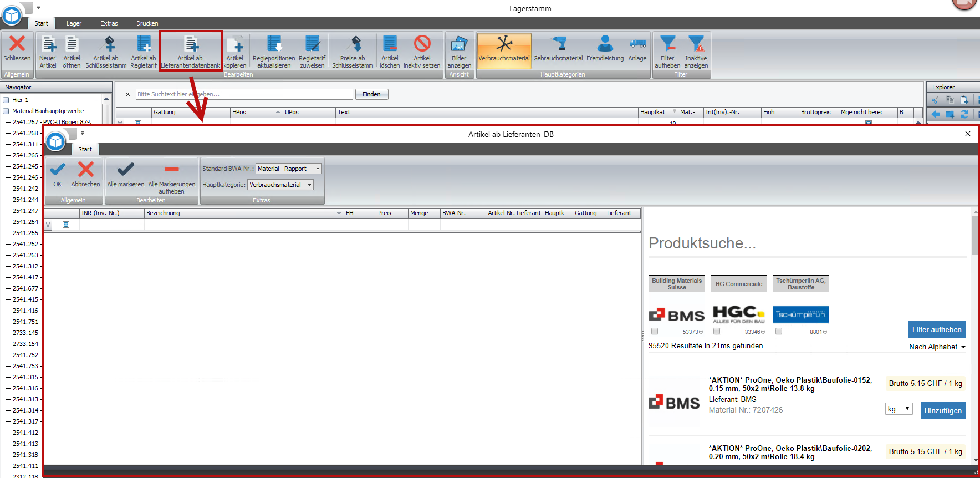Tick the HG Commerciale supplier checkbox
980x478 pixels.
pos(717,331)
